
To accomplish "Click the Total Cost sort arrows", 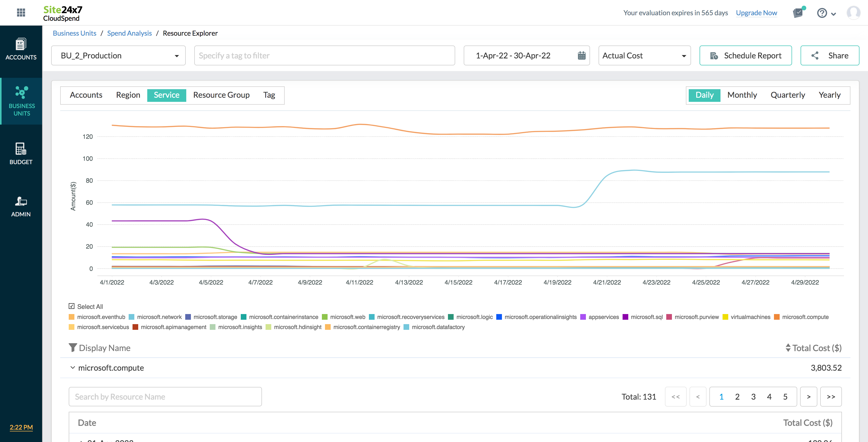I will [x=788, y=348].
